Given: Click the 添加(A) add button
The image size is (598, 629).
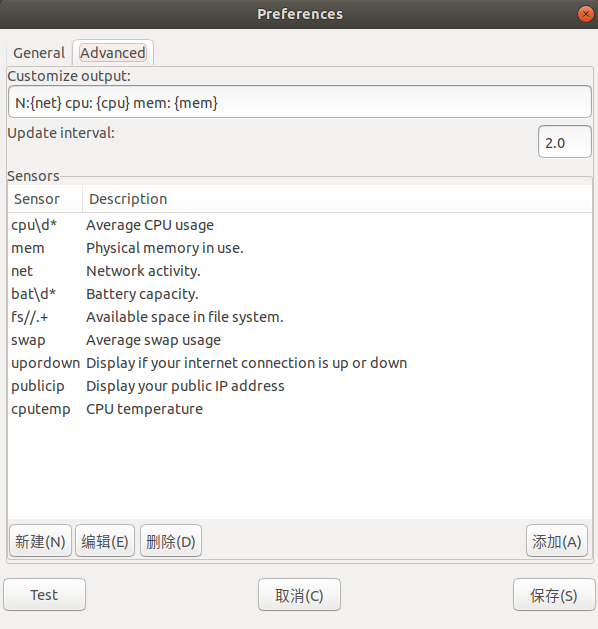Looking at the screenshot, I should (557, 541).
